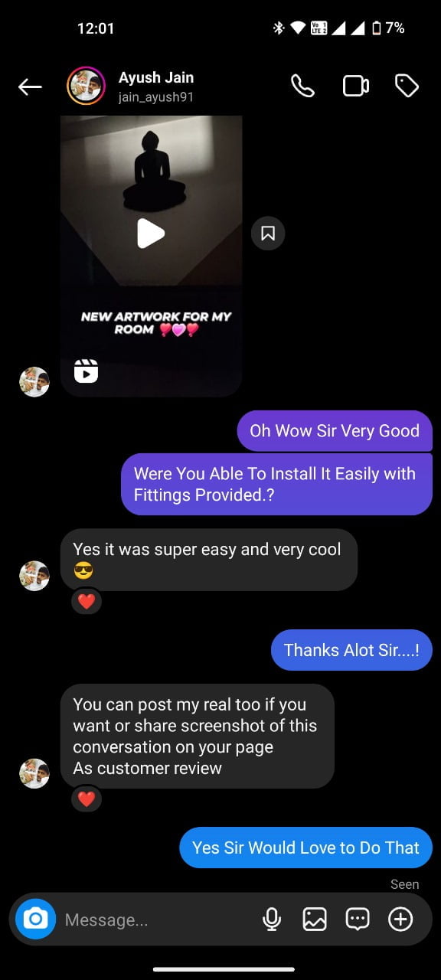Play the shared reel video
The width and height of the screenshot is (441, 980).
tap(151, 234)
